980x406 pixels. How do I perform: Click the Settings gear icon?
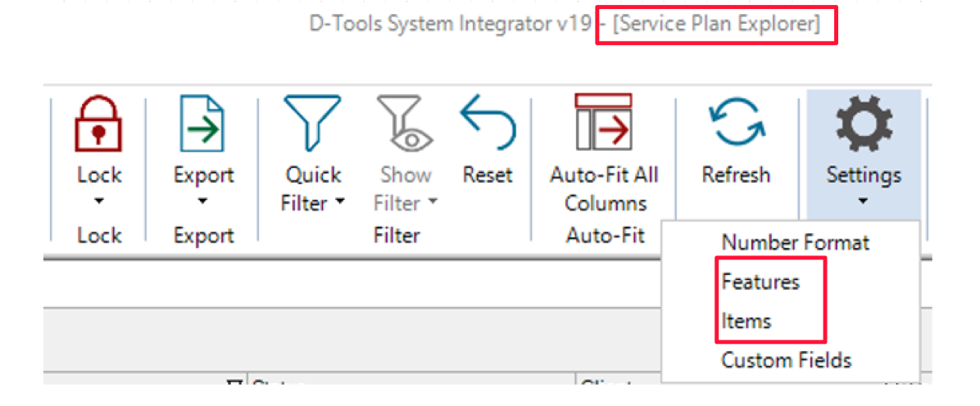tap(863, 124)
